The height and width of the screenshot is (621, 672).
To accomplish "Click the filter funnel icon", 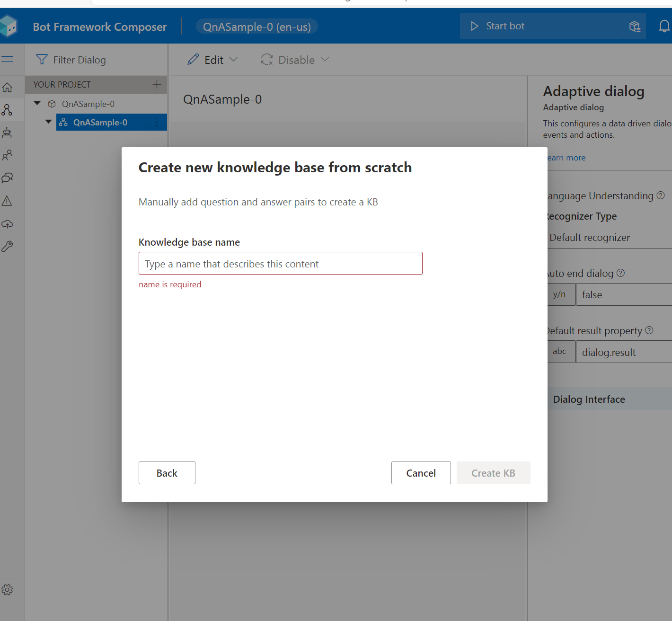I will pos(42,60).
